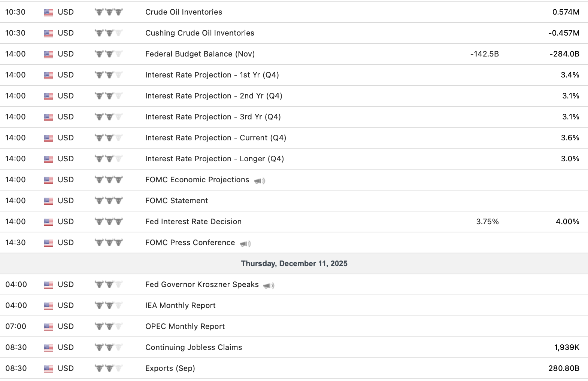Click the US flag in the FOMC Statement row
Image resolution: width=588 pixels, height=381 pixels.
[48, 201]
